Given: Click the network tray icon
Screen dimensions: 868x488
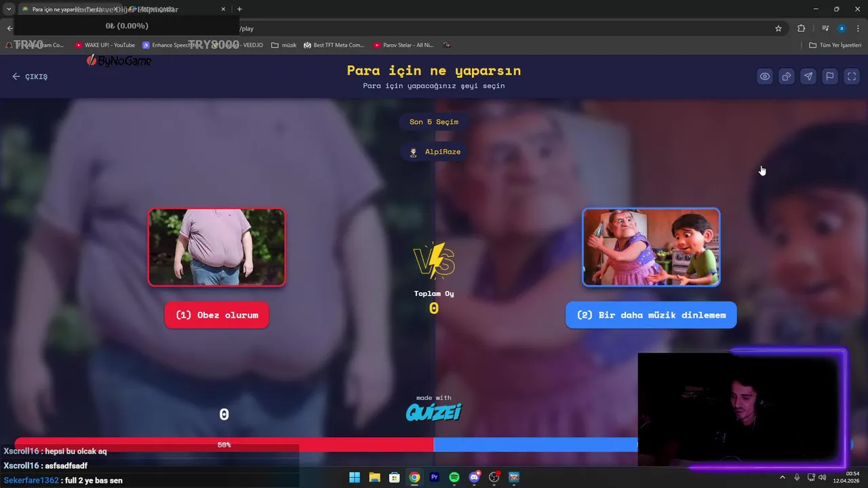Looking at the screenshot, I should (x=811, y=477).
